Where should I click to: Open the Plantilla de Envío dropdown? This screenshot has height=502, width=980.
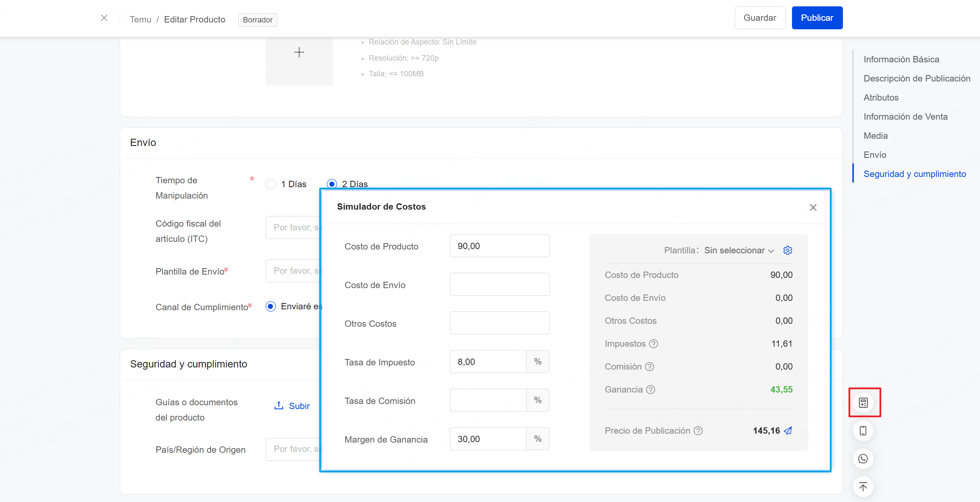(293, 271)
